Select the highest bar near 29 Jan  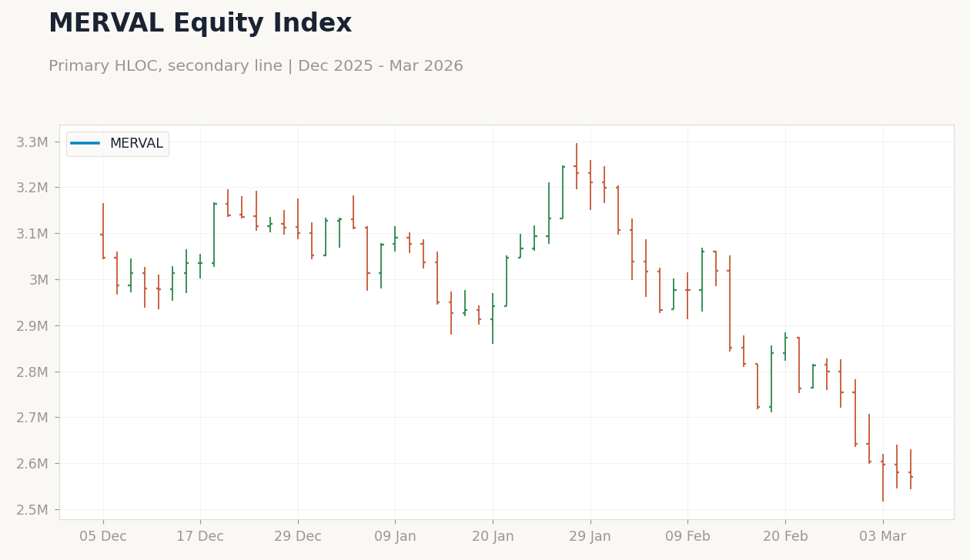(577, 166)
